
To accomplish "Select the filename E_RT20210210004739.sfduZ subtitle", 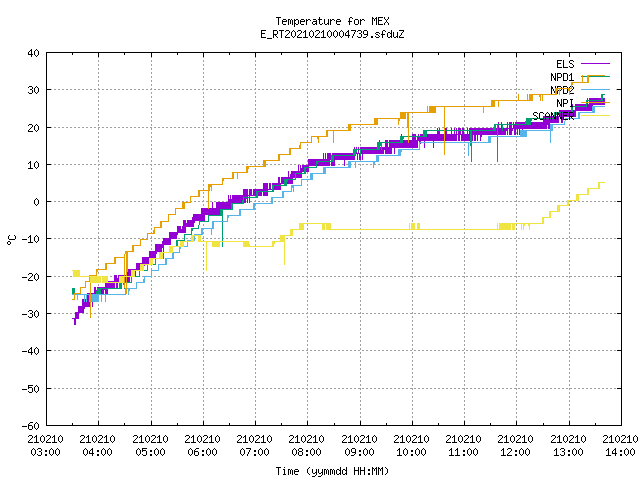I will pyautogui.click(x=332, y=34).
